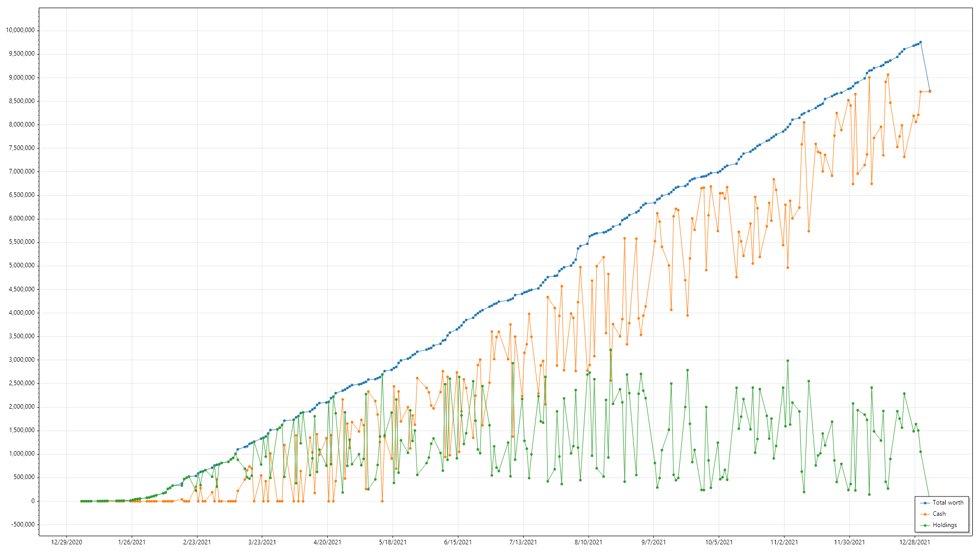Click the 11/2/2021 x-axis date label
This screenshot has height=551, width=980.
[784, 542]
